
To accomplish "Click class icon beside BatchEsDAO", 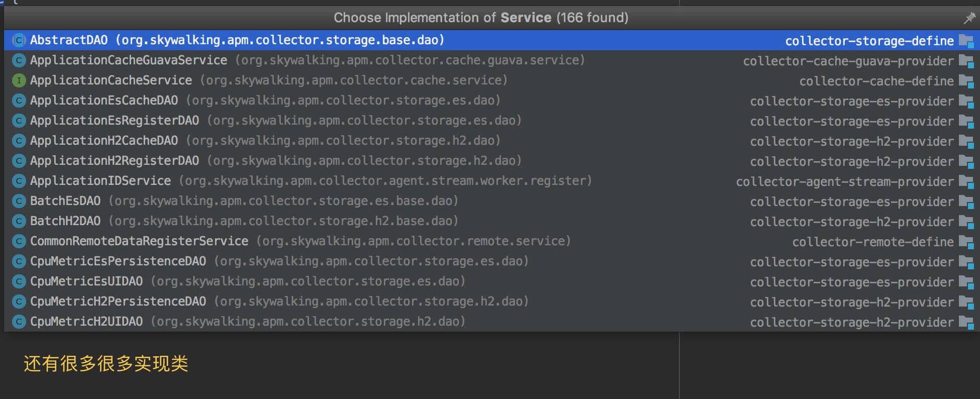I will coord(19,201).
